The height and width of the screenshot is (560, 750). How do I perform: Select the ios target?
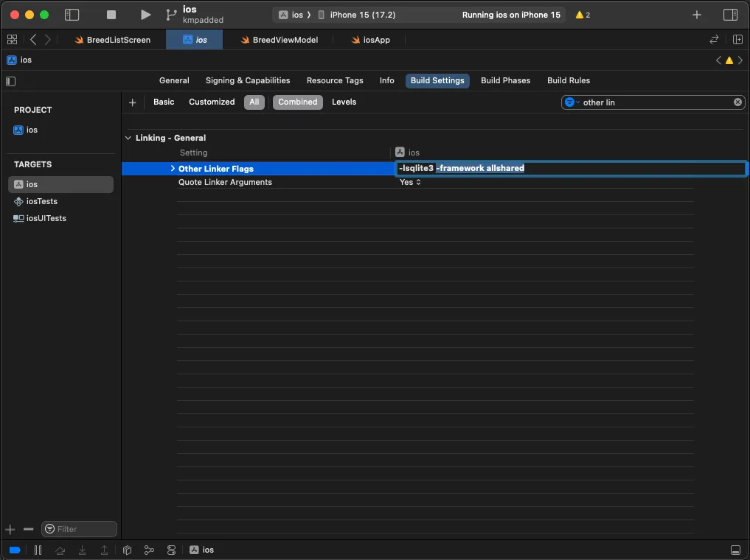60,184
